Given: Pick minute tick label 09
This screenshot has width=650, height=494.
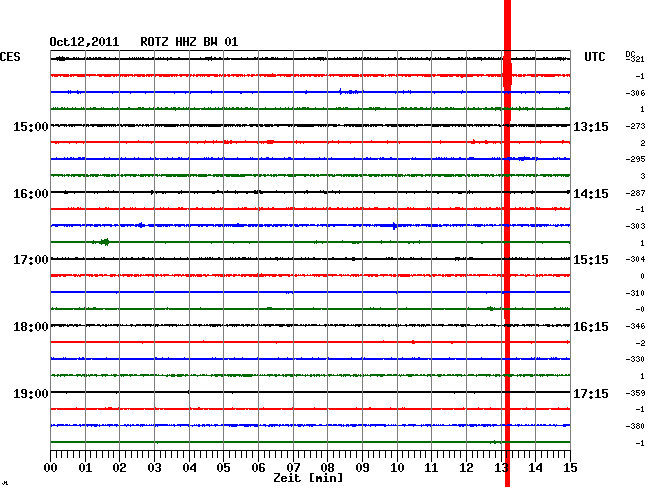Looking at the screenshot, I should point(362,468).
